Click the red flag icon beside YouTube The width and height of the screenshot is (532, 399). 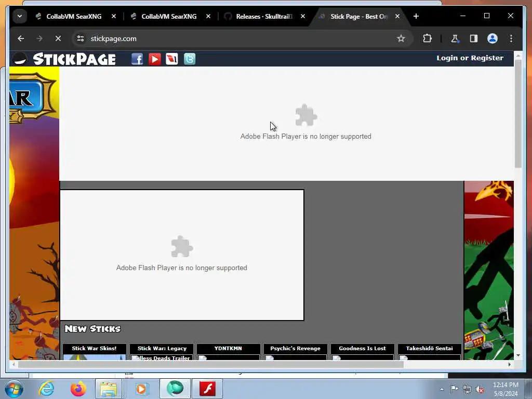coord(172,59)
